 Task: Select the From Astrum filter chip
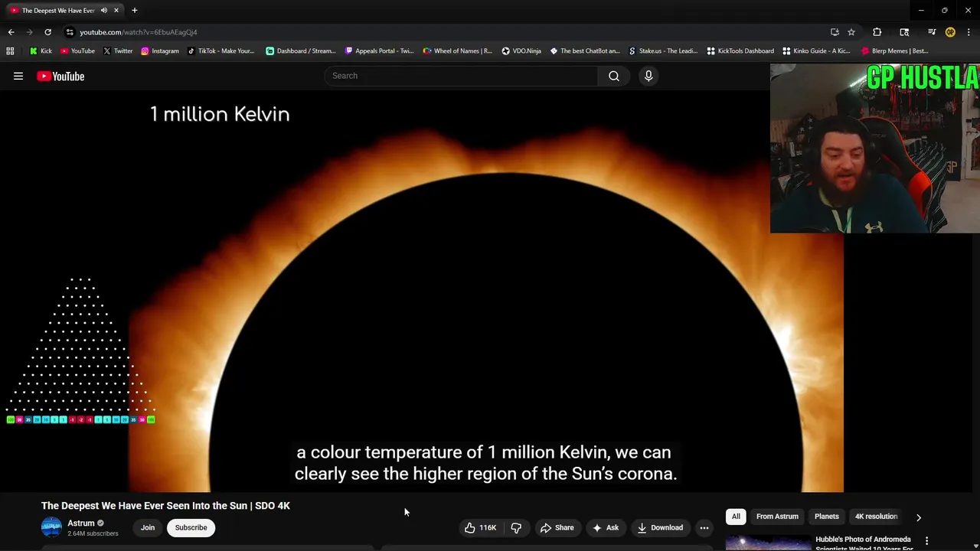coord(777,517)
